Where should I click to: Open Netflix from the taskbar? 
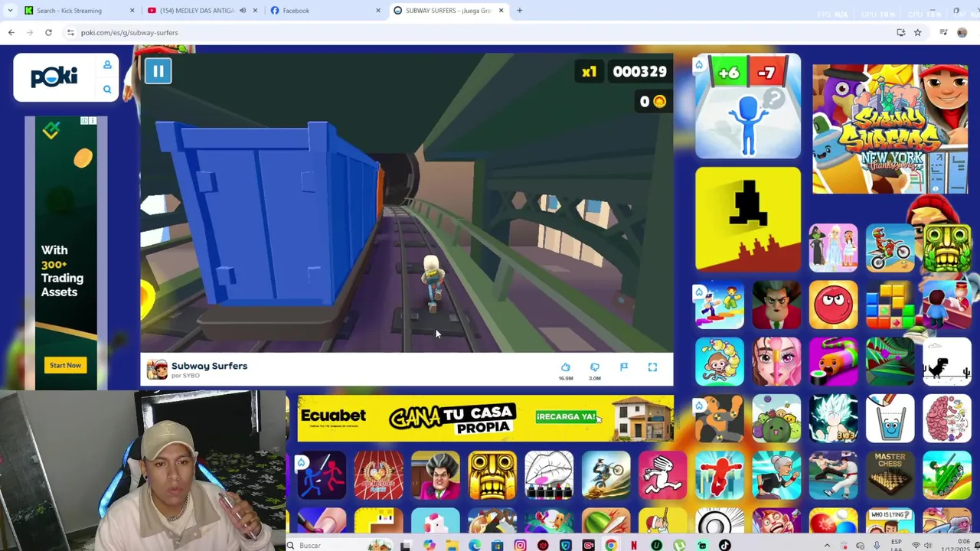pyautogui.click(x=634, y=546)
